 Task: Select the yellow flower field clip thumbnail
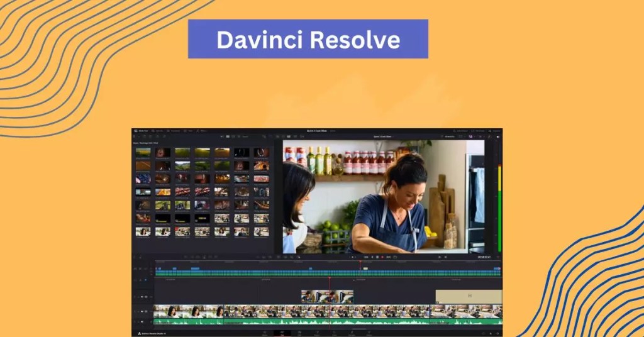[143, 152]
